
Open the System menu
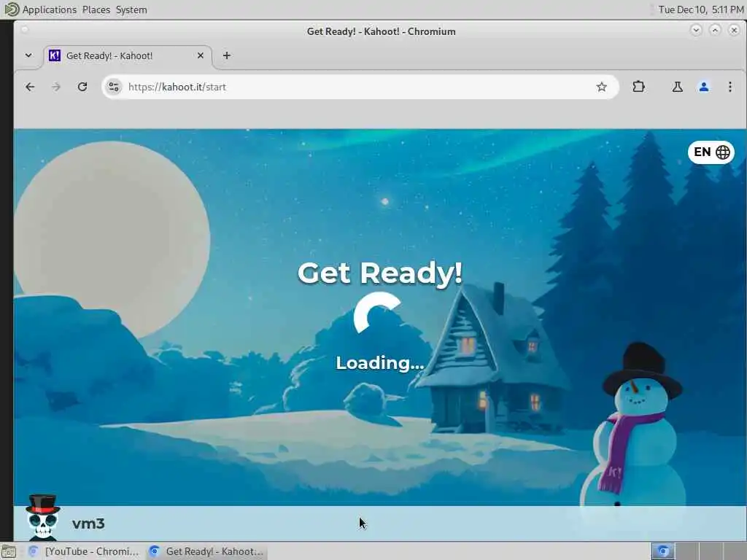pyautogui.click(x=131, y=9)
